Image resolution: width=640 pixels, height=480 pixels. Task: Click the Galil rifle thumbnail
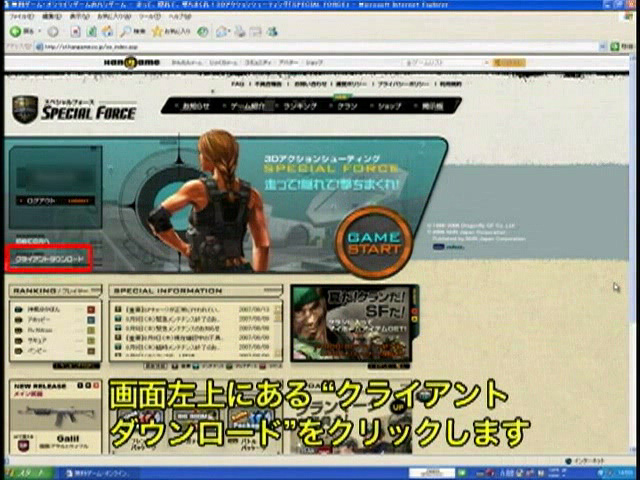point(56,414)
